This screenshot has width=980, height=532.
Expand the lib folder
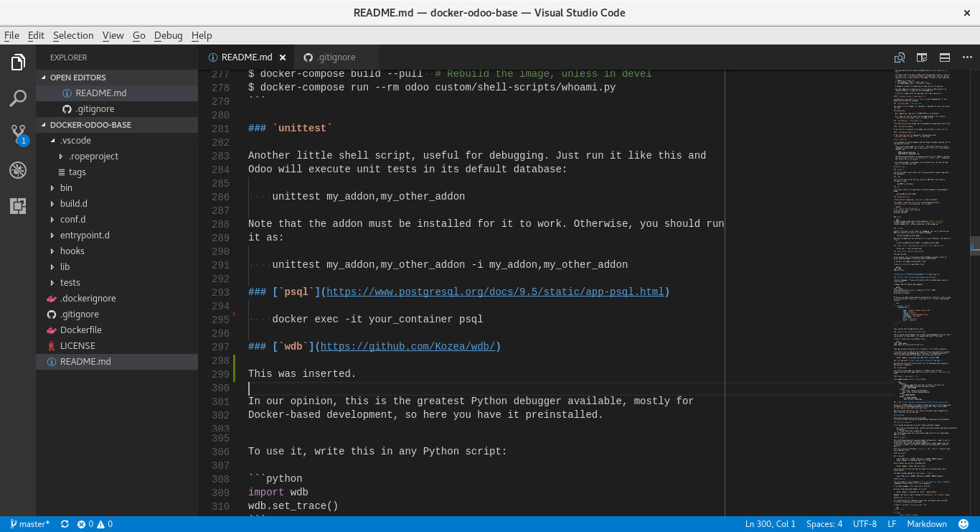pos(117,267)
